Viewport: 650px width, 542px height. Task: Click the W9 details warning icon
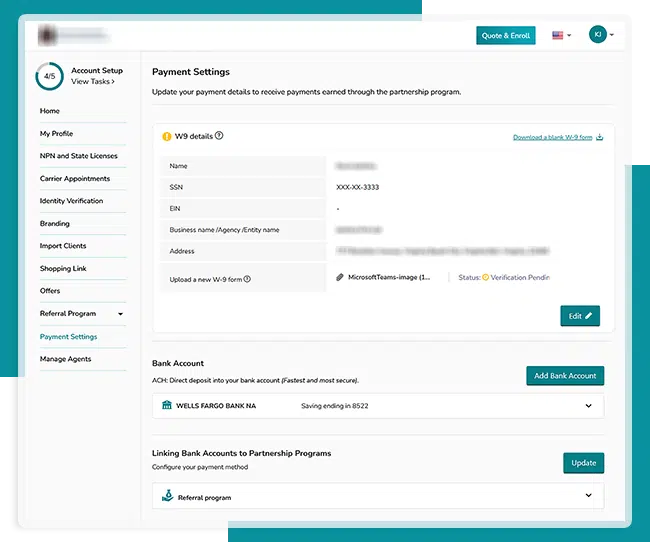(167, 136)
